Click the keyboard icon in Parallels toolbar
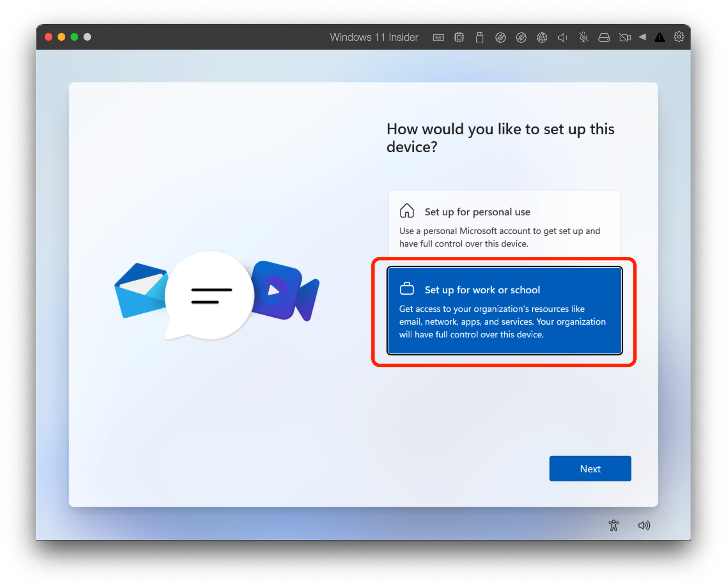This screenshot has width=727, height=588. (438, 37)
